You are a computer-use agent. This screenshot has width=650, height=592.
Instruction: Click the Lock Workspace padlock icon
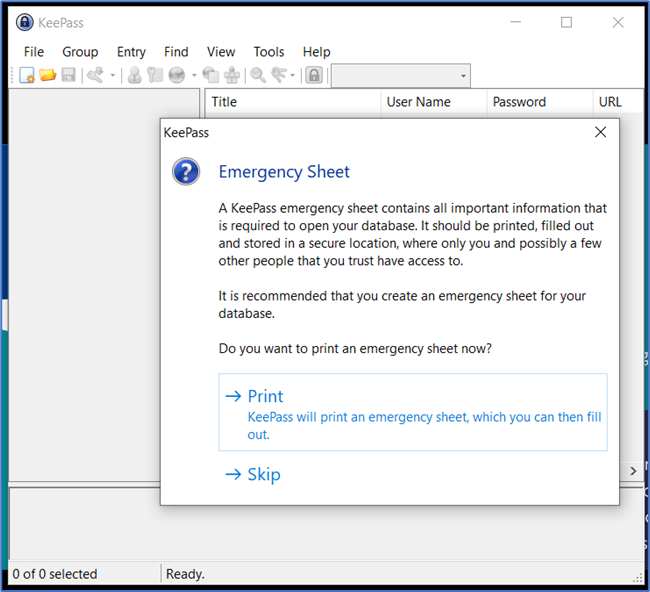point(314,75)
